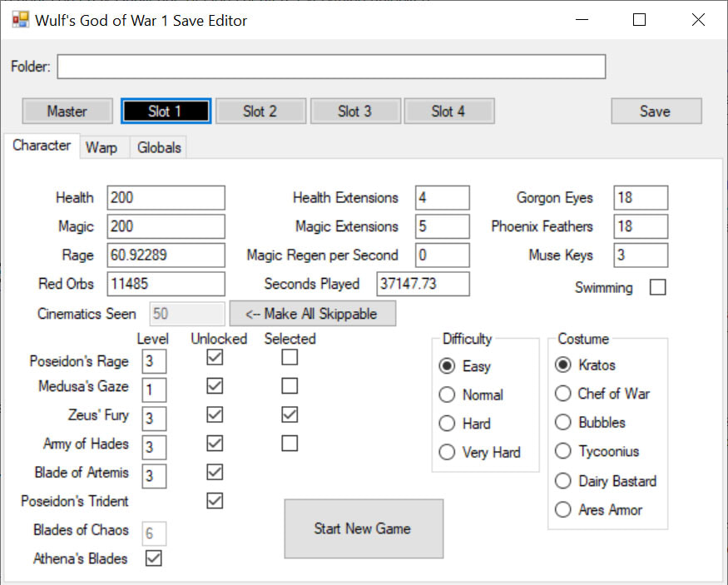
Task: Click the Save button
Action: click(656, 111)
